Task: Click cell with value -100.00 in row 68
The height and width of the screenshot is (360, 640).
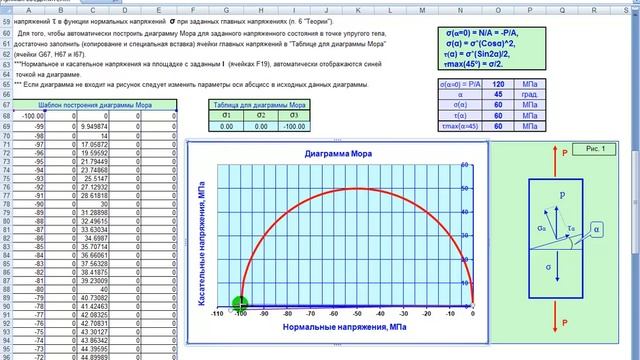Action: click(29, 116)
